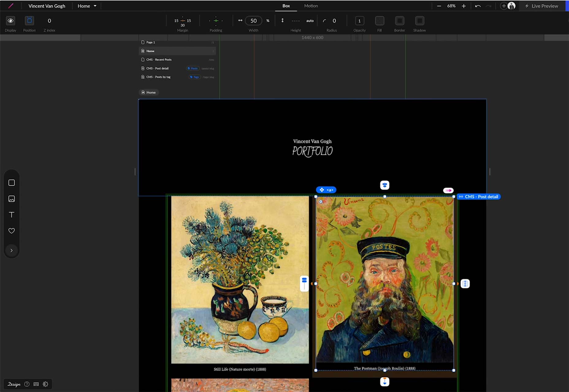
Task: Click the align bottom icon below selection
Action: pos(385,382)
